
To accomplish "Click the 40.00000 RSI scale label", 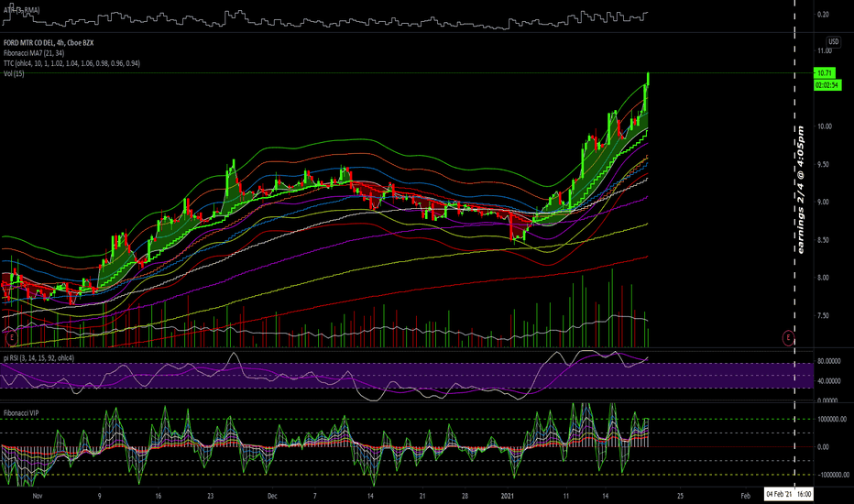I will pyautogui.click(x=828, y=381).
